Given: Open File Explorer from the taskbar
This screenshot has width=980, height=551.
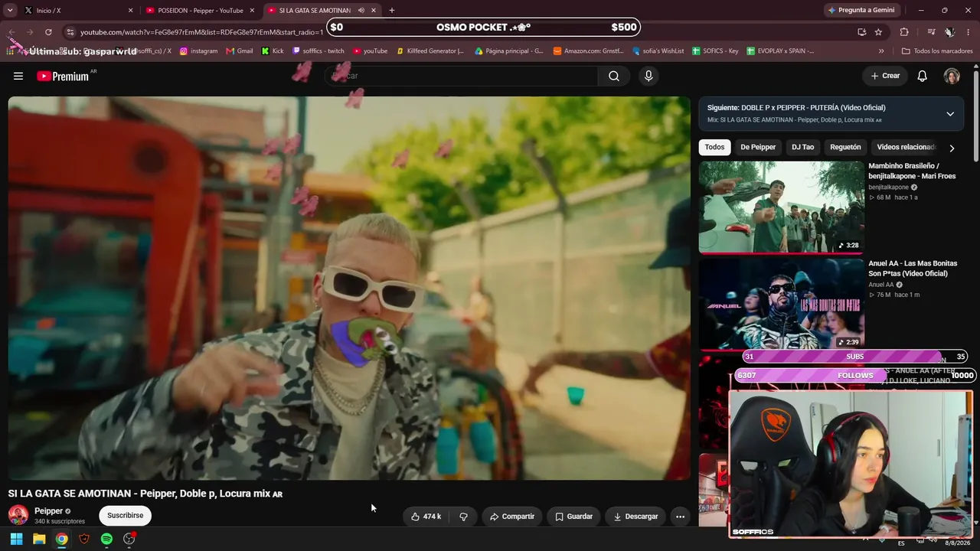Looking at the screenshot, I should tap(39, 539).
